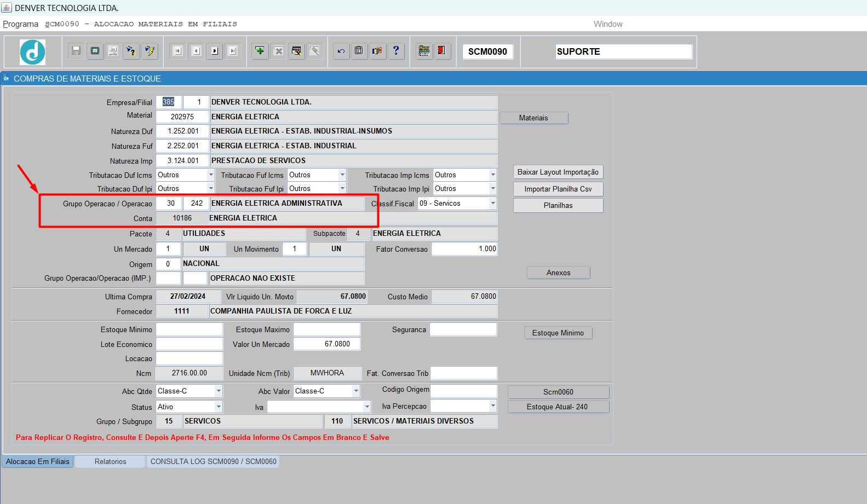867x504 pixels.
Task: Expand the Iva dropdown
Action: [x=367, y=407]
